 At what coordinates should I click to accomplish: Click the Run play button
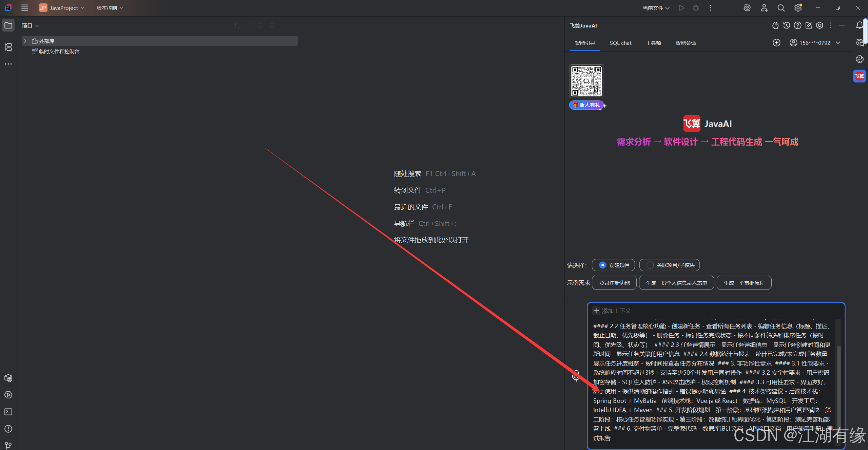coord(681,8)
